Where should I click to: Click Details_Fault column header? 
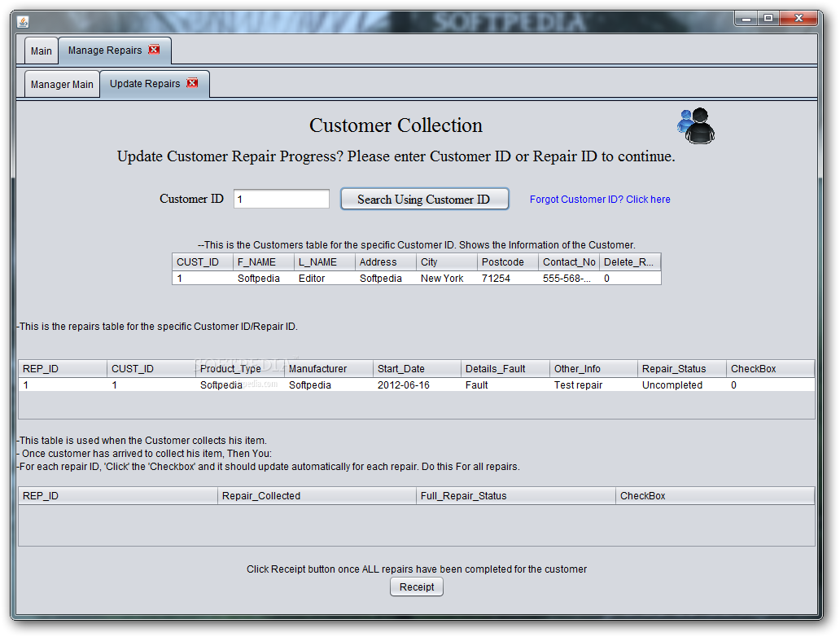pos(505,368)
